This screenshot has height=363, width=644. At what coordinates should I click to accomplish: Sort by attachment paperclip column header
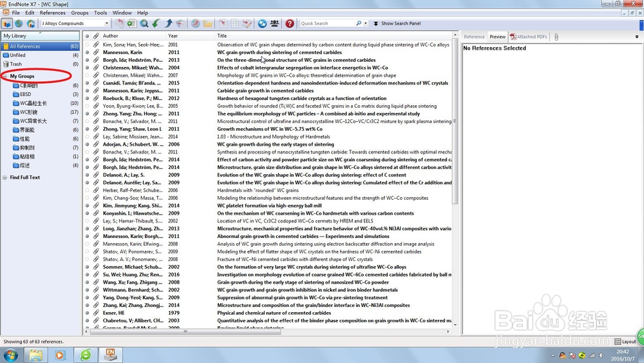(x=96, y=35)
